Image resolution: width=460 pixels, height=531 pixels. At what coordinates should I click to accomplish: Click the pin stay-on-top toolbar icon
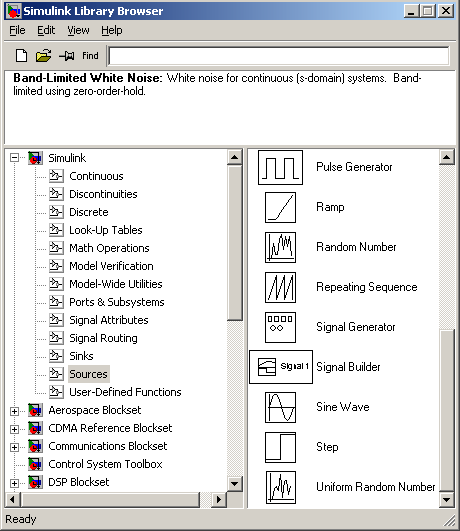67,56
